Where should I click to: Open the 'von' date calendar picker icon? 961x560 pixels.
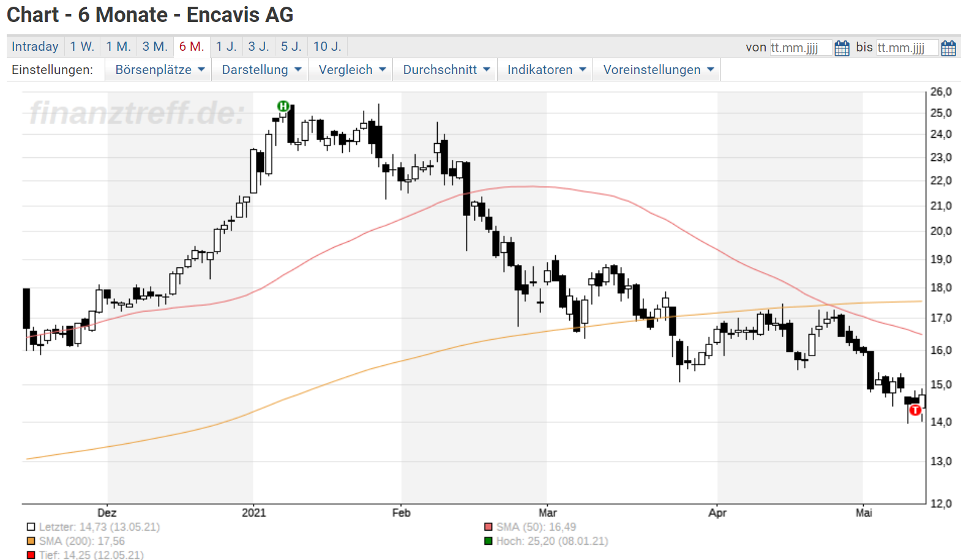842,48
